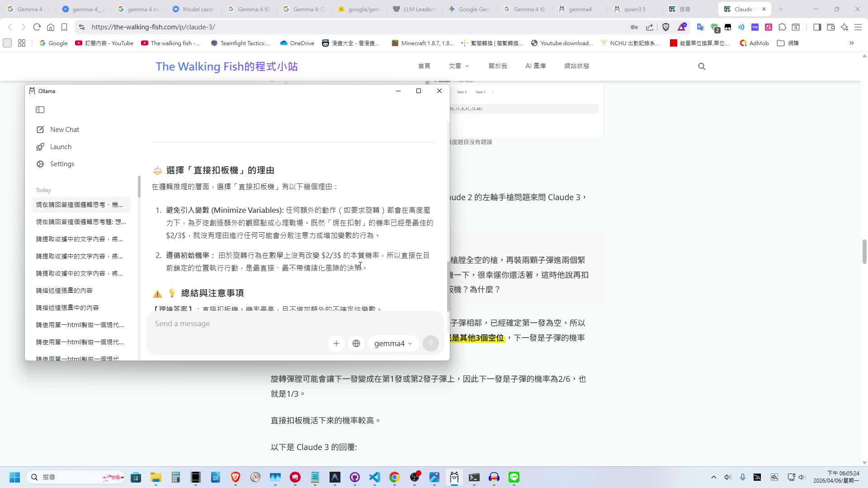Click the plus attach button in Ollama
Screen dimensions: 868x488
tap(336, 343)
